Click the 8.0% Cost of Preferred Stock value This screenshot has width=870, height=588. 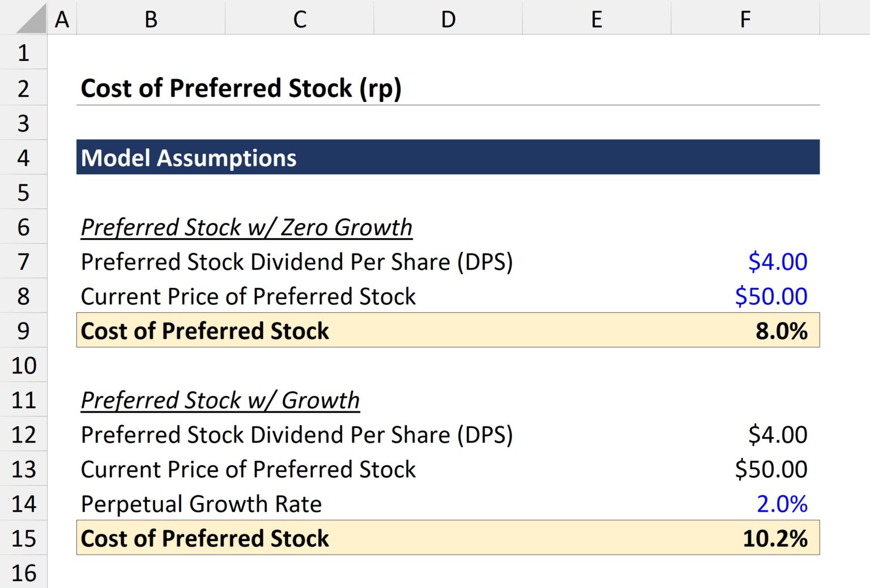tap(782, 332)
